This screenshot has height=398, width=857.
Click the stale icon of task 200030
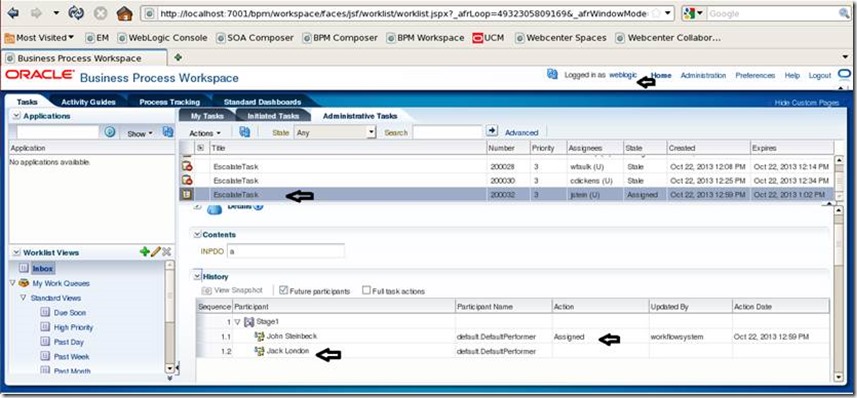click(187, 180)
